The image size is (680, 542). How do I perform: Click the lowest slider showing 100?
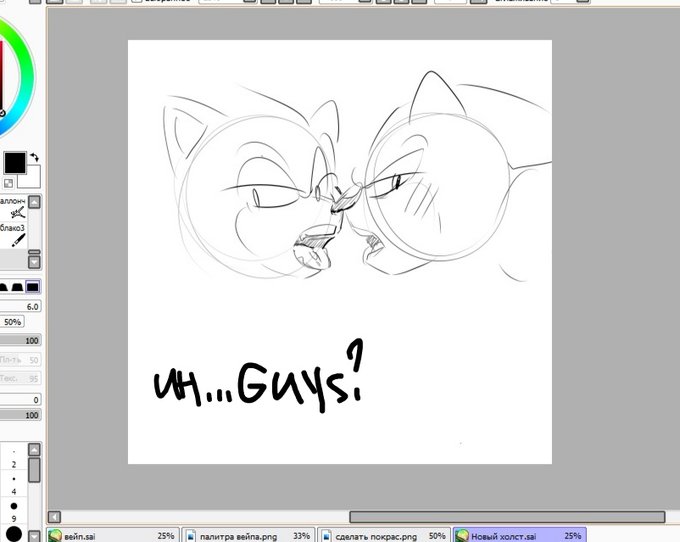pos(20,415)
